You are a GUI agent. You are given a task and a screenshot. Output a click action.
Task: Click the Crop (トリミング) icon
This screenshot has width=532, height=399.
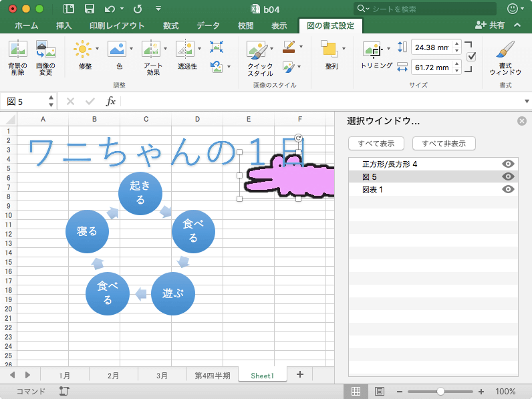click(x=373, y=50)
